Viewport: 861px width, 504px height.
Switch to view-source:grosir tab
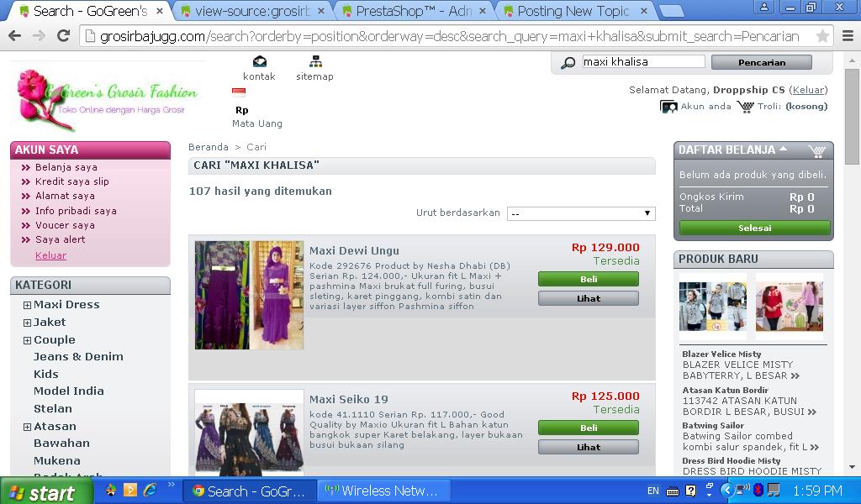pyautogui.click(x=252, y=11)
